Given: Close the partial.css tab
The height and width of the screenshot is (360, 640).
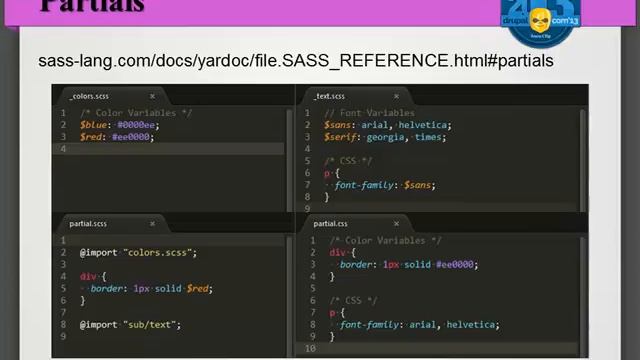Looking at the screenshot, I should click(396, 224).
